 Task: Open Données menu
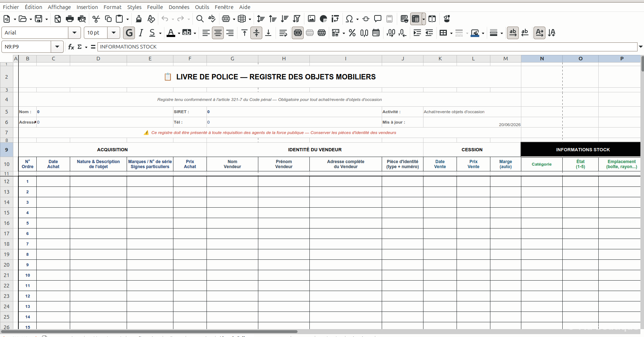click(x=179, y=7)
